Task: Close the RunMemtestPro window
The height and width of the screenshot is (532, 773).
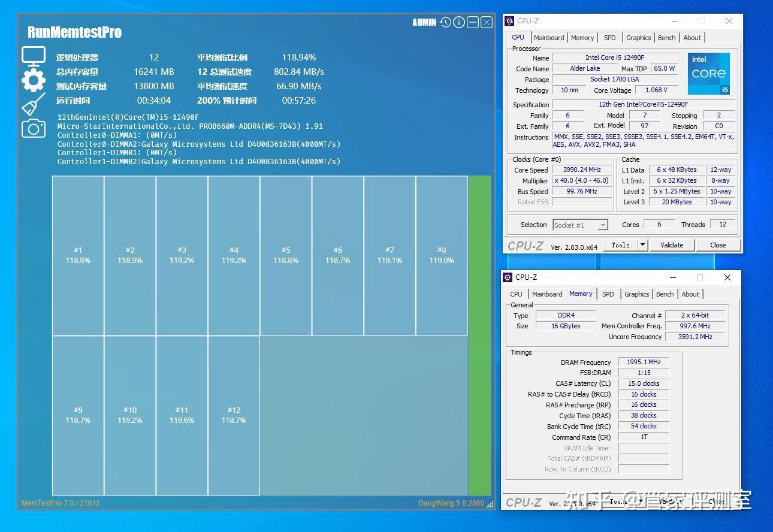Action: click(x=487, y=22)
